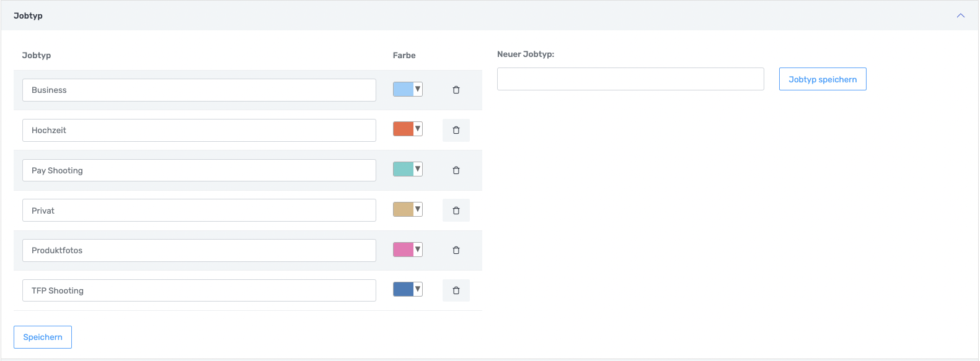The image size is (980, 361).
Task: Click the Speichern button
Action: (x=43, y=337)
